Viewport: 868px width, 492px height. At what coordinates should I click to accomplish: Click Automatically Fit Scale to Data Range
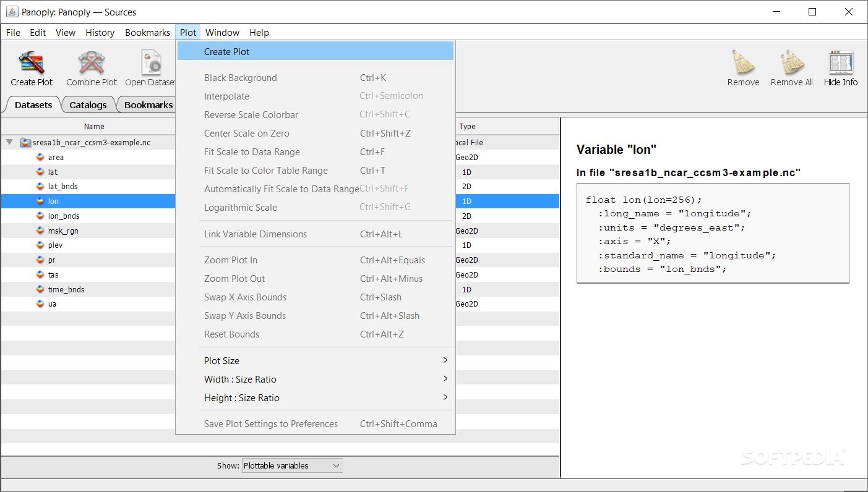point(316,189)
